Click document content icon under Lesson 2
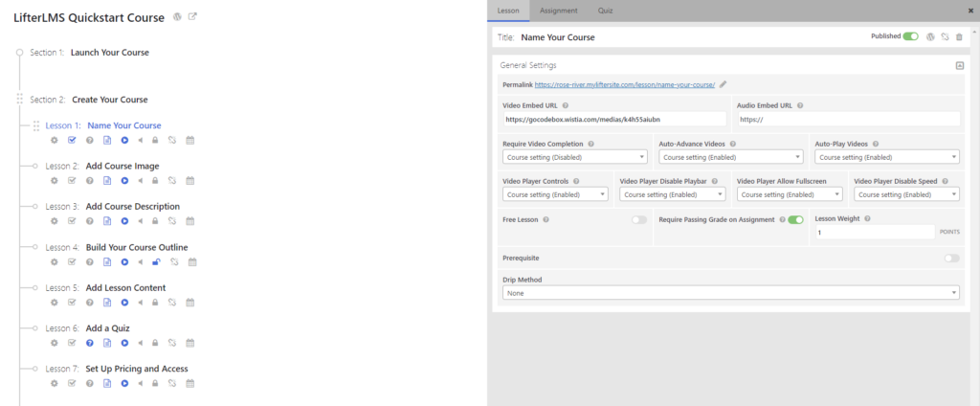 pos(107,181)
